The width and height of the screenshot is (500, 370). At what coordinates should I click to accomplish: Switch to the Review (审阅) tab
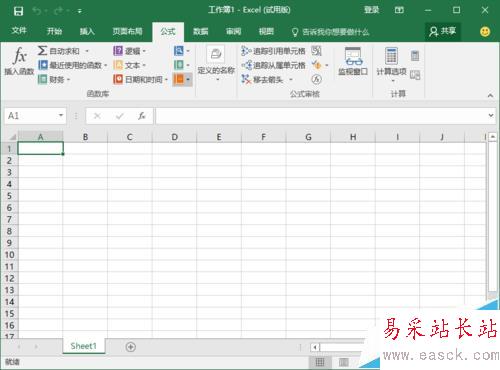(x=233, y=31)
